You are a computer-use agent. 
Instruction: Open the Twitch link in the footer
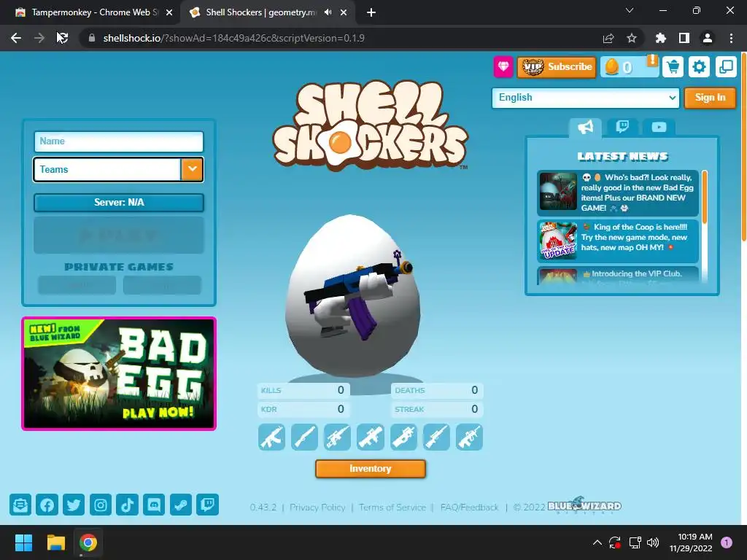[208, 505]
